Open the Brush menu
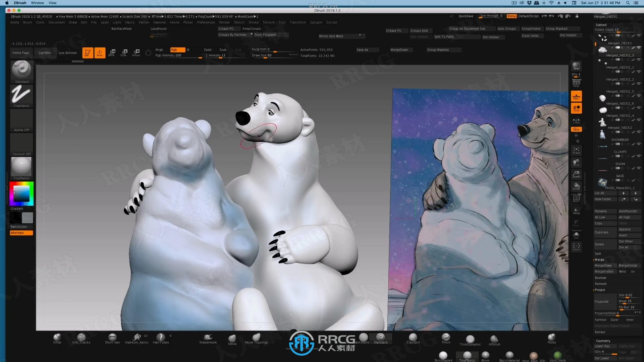 (x=28, y=22)
